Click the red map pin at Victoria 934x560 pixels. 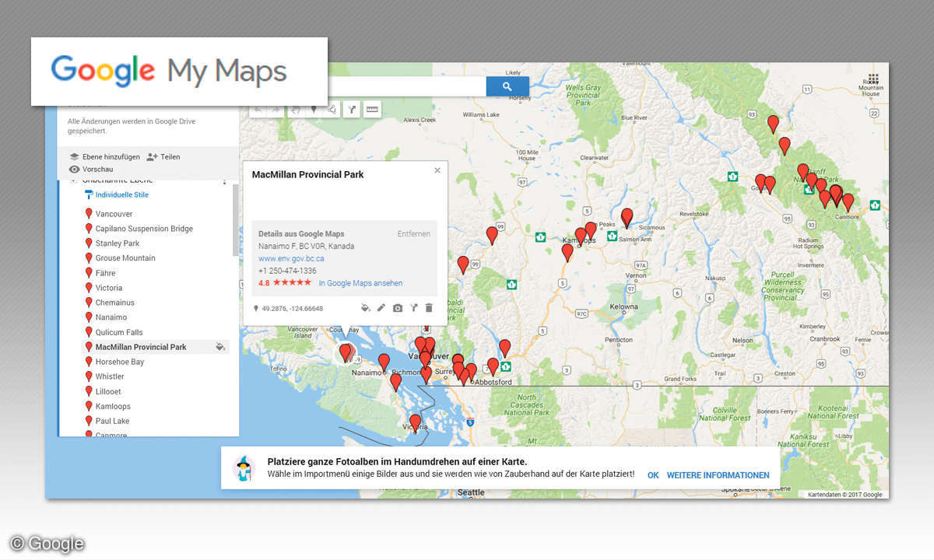pyautogui.click(x=415, y=423)
